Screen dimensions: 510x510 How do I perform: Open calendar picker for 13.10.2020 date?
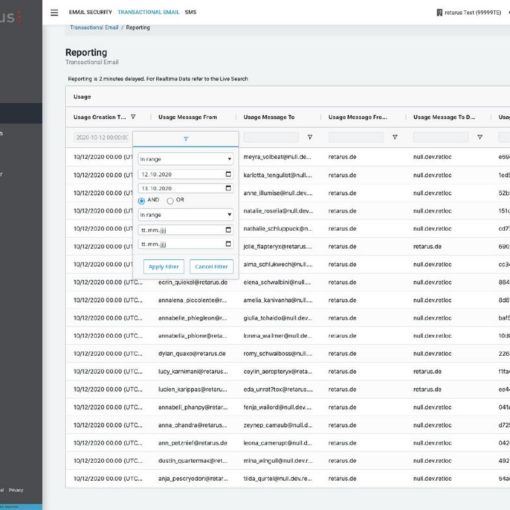228,188
